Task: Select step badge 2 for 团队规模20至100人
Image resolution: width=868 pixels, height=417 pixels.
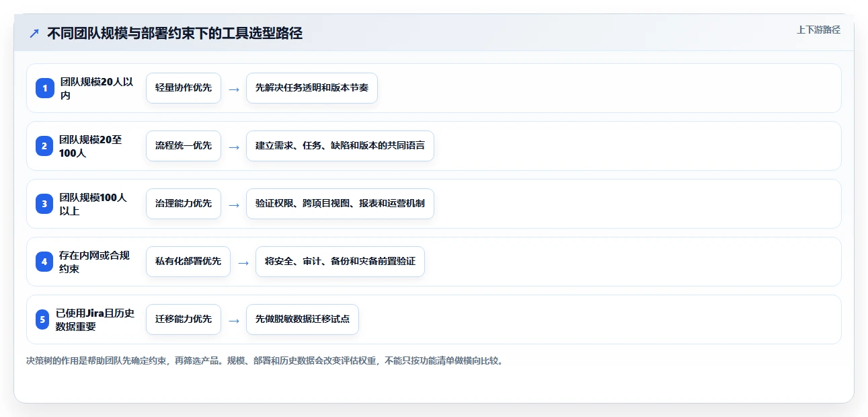Action: point(44,146)
